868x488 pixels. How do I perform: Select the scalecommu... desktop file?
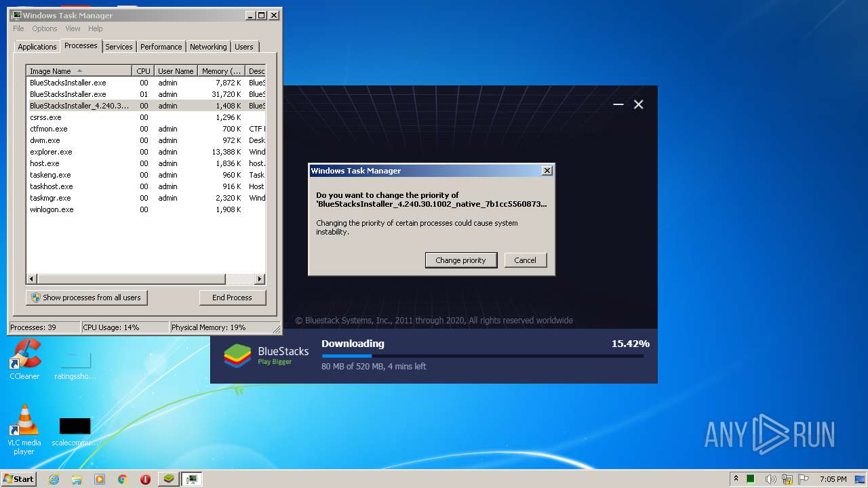coord(75,432)
